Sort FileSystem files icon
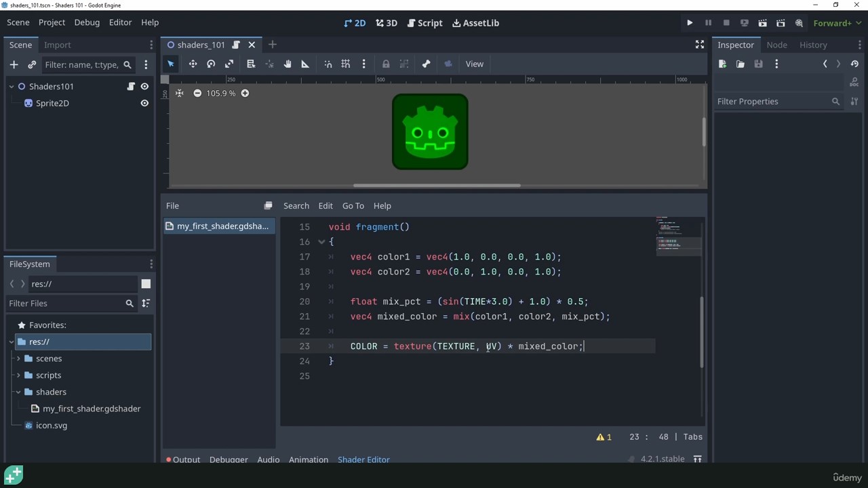 (x=146, y=304)
